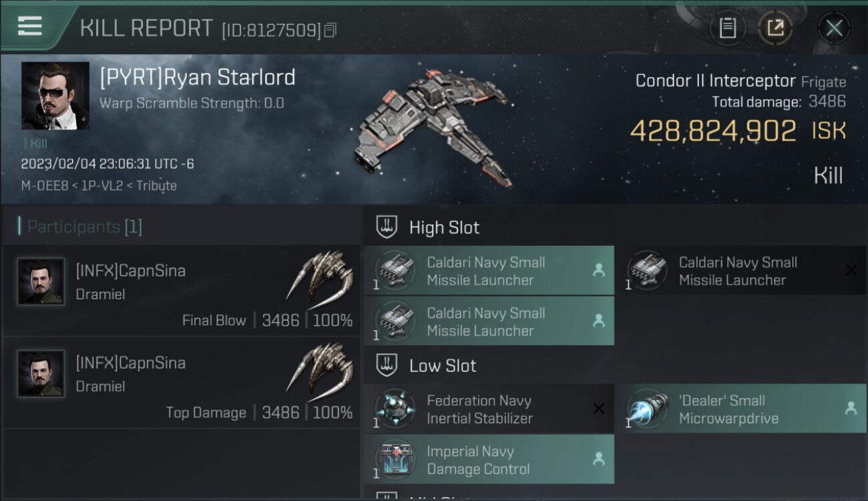Select the Imperial Navy Damage Control module

tap(489, 460)
